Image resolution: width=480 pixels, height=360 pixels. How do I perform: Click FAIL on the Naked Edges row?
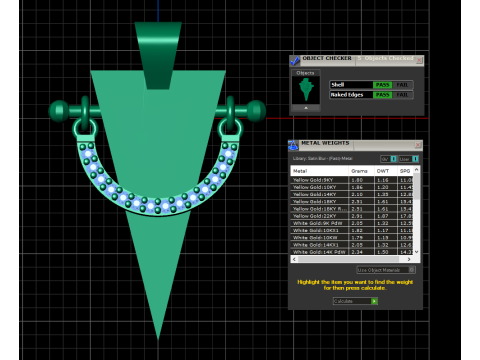402,95
